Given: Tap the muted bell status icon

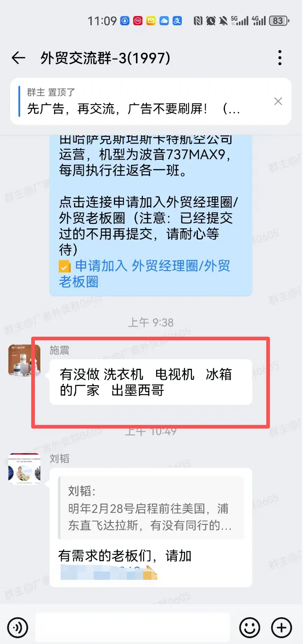Looking at the screenshot, I should click(224, 21).
